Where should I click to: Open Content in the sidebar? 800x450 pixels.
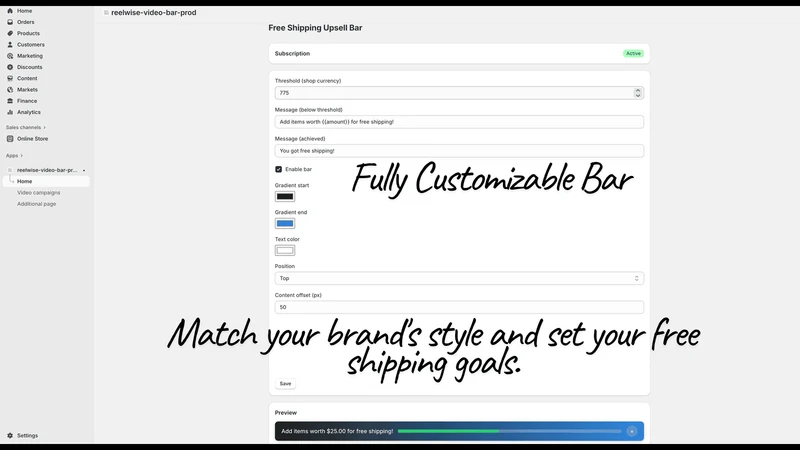27,78
